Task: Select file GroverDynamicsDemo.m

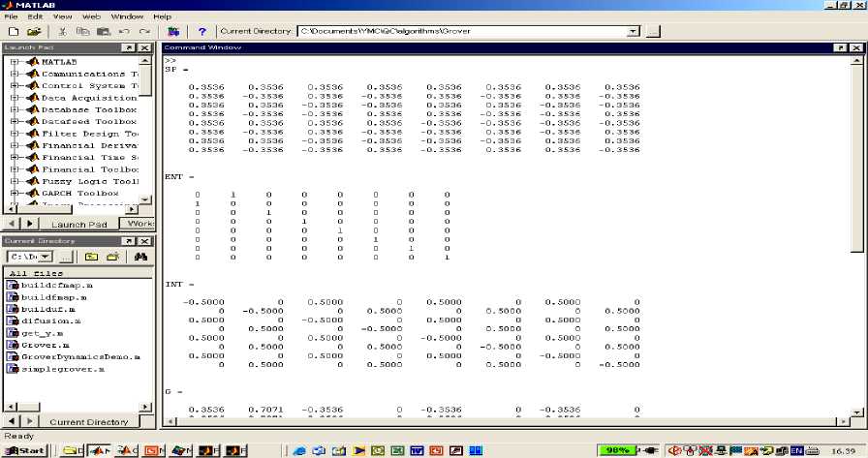Action: [x=80, y=356]
